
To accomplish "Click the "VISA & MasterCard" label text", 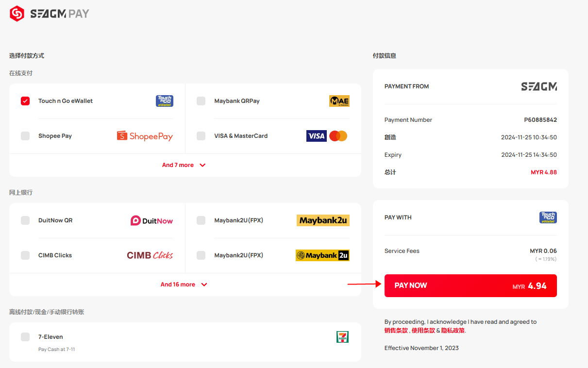I will click(x=241, y=136).
